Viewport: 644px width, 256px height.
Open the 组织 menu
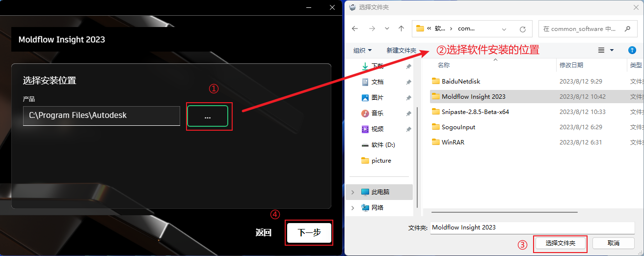pos(362,50)
